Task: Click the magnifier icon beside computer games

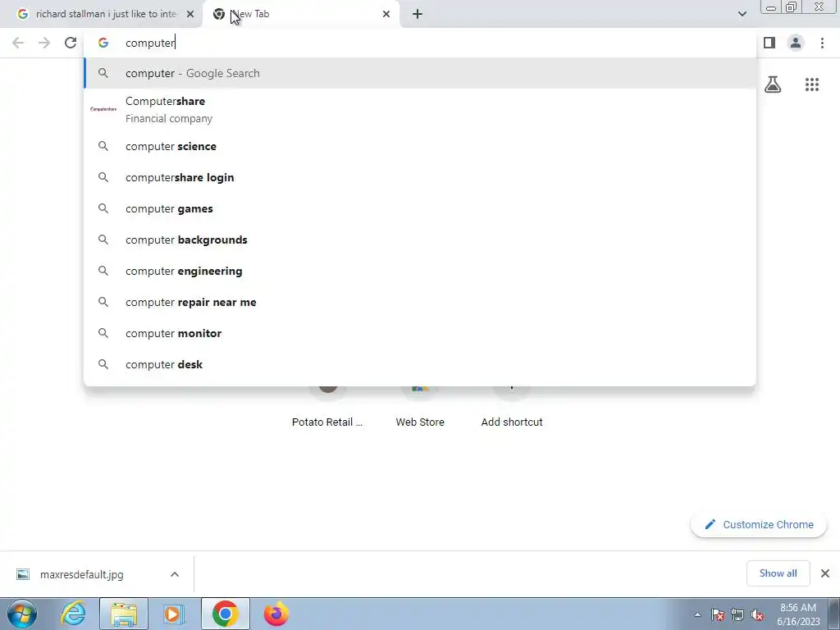Action: [x=103, y=208]
